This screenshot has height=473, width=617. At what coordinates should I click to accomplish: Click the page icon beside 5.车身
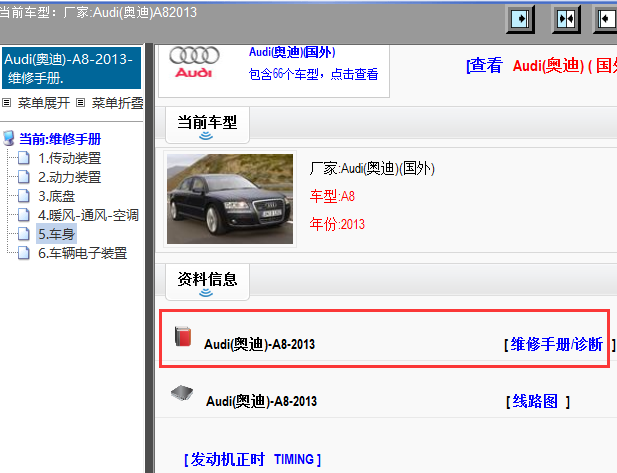(x=24, y=234)
